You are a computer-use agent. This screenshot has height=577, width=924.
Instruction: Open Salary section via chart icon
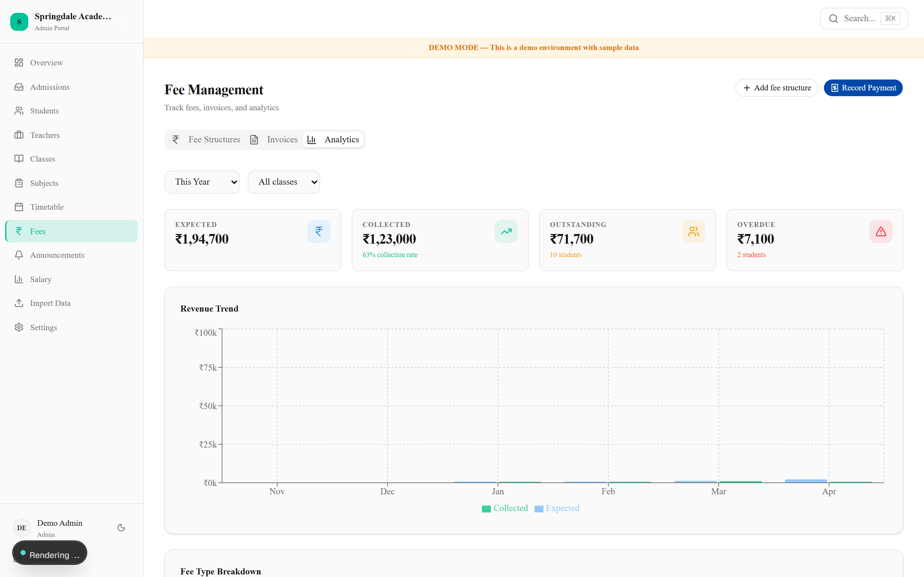point(19,279)
